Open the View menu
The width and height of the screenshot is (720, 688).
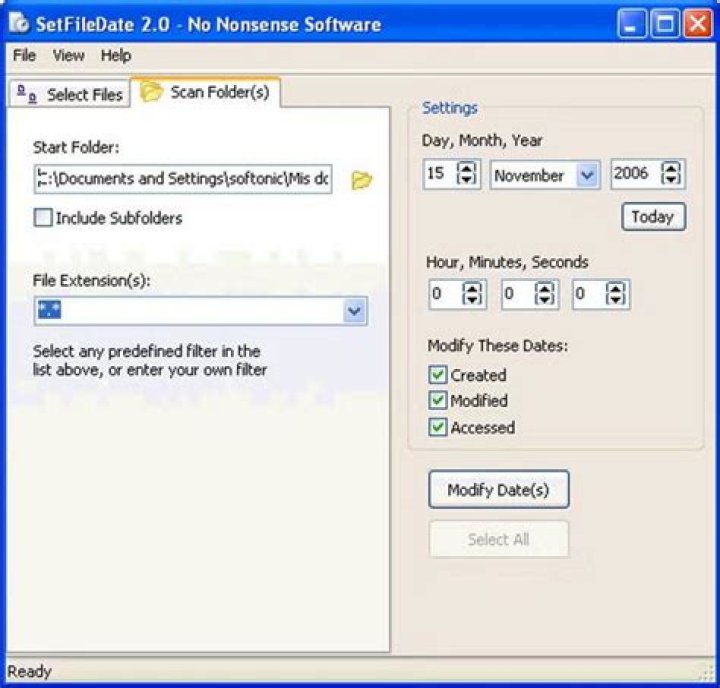68,56
